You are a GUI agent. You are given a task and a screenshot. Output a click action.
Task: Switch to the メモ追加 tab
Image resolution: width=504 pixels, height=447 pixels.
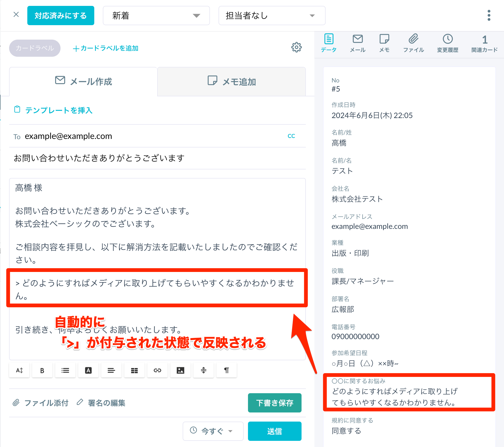(231, 82)
